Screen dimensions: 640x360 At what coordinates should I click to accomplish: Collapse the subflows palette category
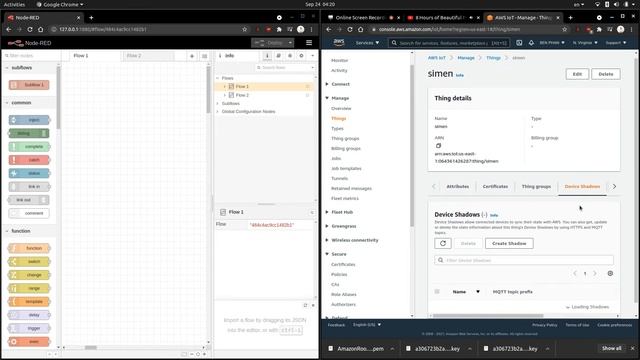(x=7, y=68)
